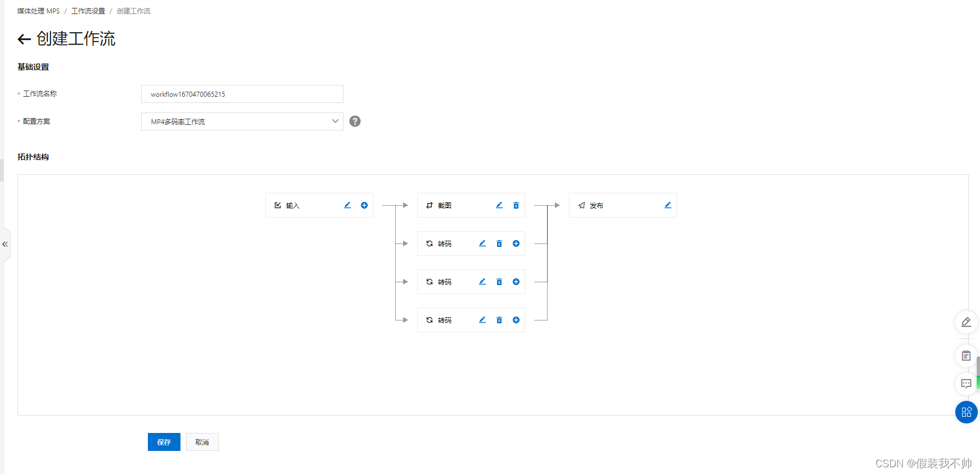Screen dimensions: 980x474
Task: Go back using the arrow beside 创建工作流
Action: click(24, 39)
